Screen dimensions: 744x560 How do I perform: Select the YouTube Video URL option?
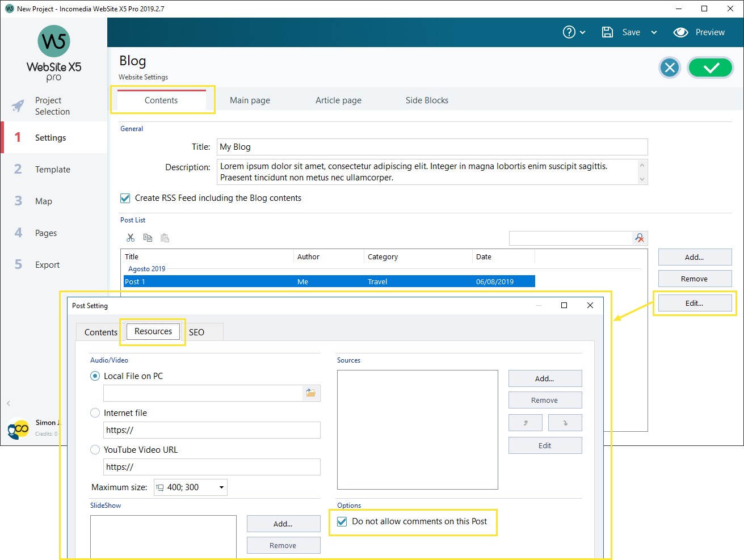tap(95, 449)
